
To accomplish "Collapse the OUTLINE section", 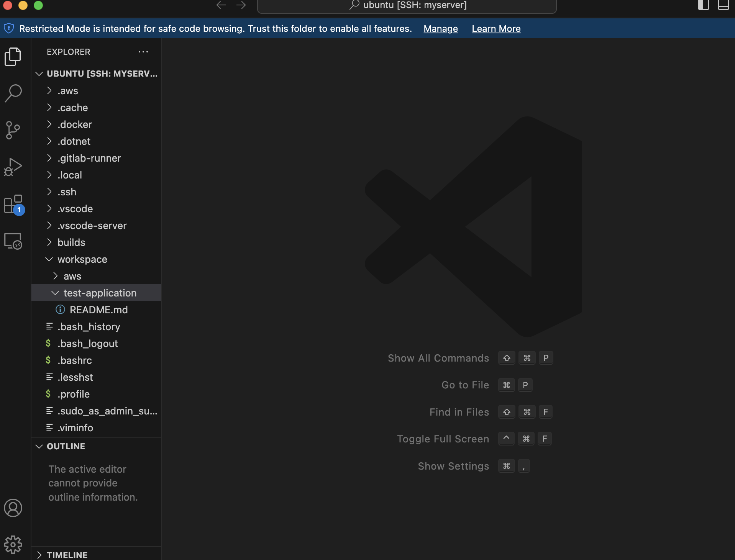I will click(x=39, y=446).
